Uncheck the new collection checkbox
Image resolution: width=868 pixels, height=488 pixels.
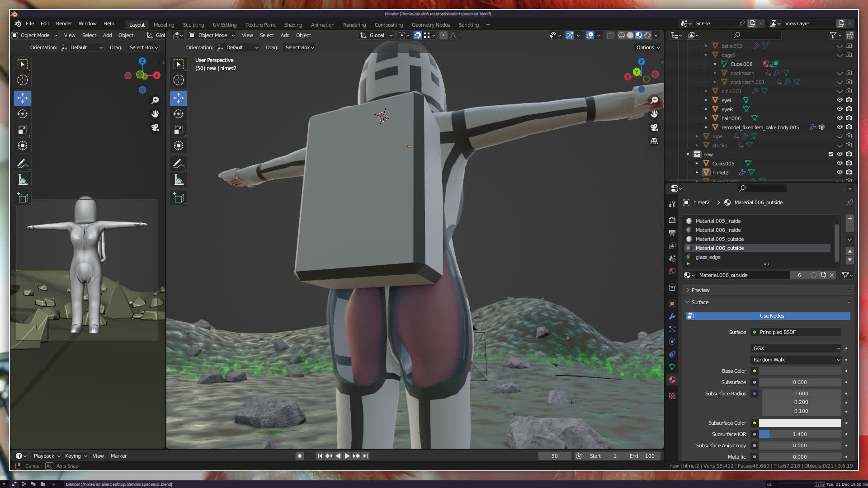pos(830,154)
